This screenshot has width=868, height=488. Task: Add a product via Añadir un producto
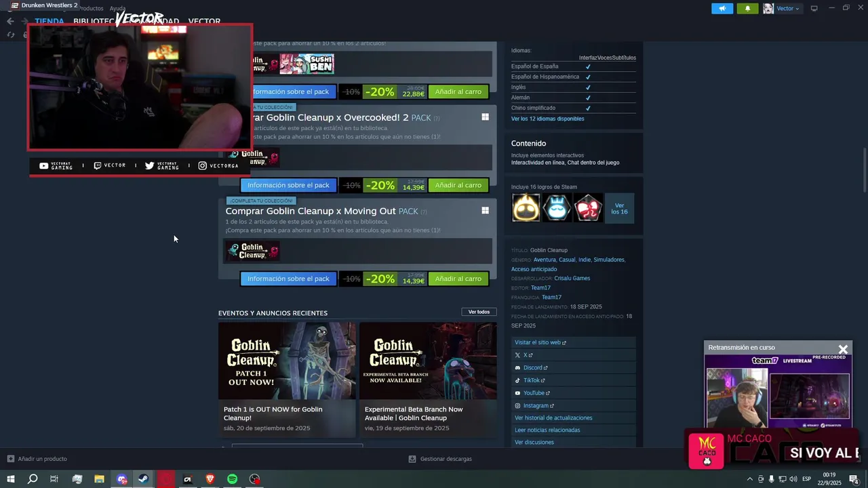pyautogui.click(x=37, y=459)
